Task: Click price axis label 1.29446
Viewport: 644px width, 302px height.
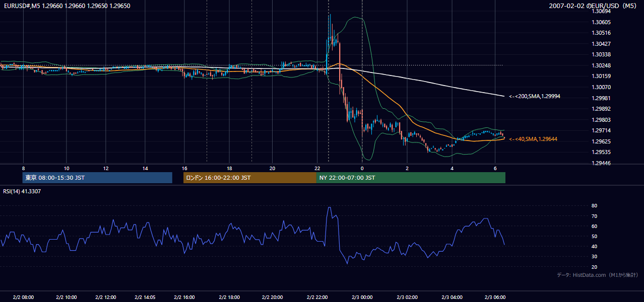Action: click(602, 163)
